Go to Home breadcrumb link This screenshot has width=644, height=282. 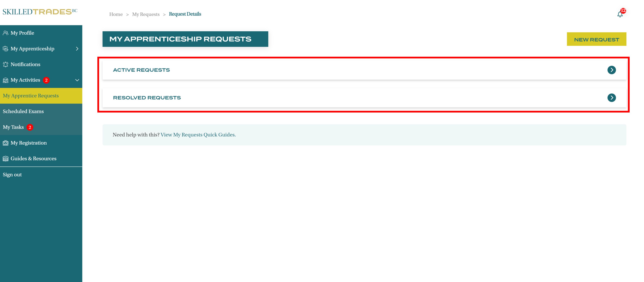click(x=116, y=14)
